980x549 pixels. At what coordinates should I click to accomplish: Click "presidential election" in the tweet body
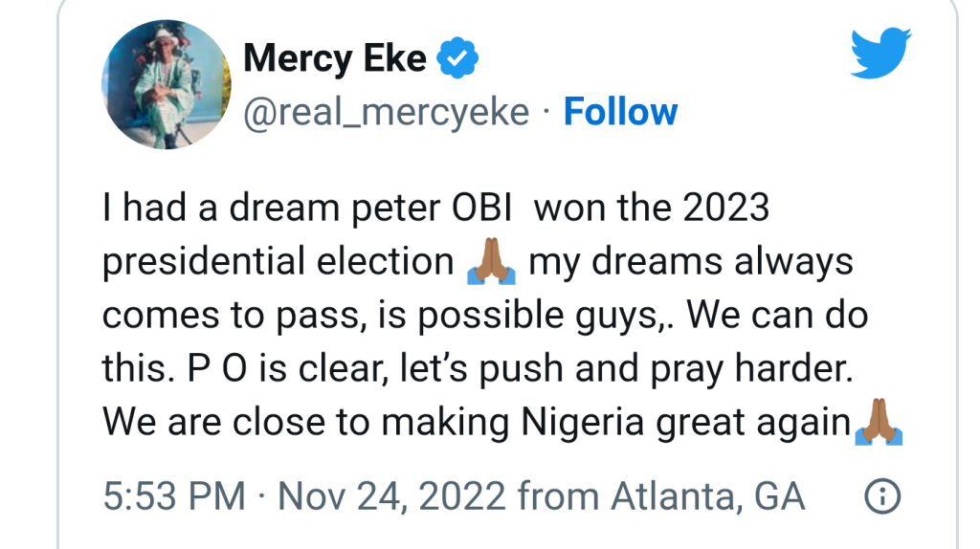tap(278, 262)
